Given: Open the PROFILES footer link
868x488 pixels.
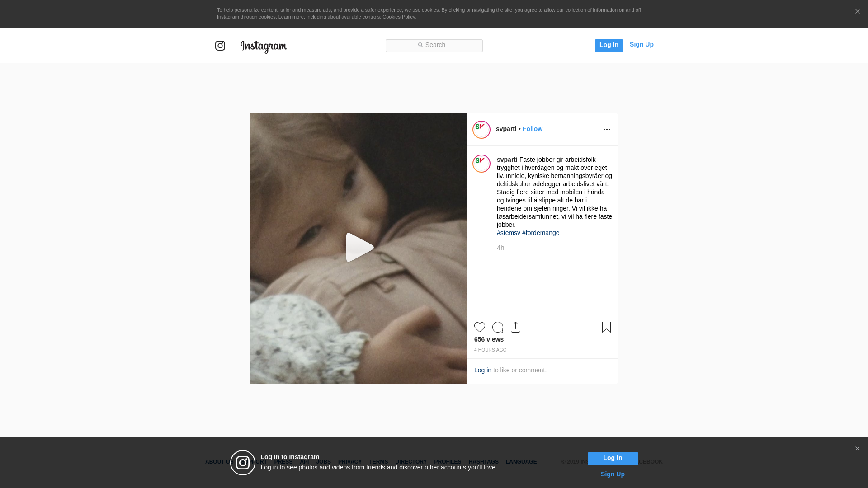Looking at the screenshot, I should click(x=448, y=462).
